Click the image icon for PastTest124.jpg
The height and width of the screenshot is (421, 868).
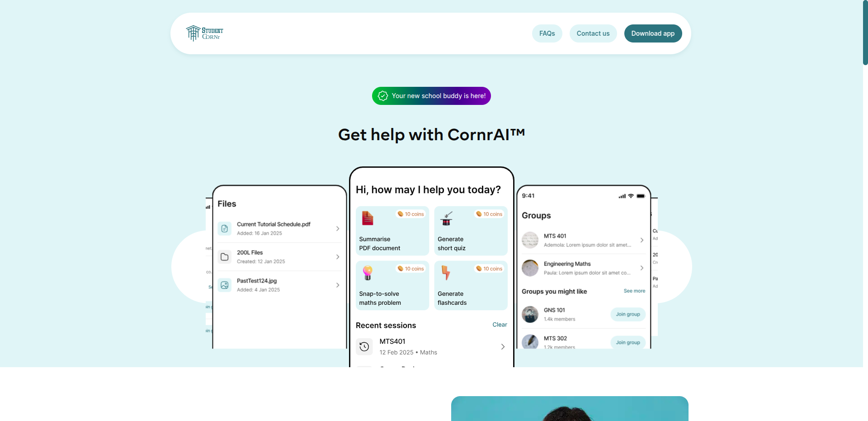[225, 285]
